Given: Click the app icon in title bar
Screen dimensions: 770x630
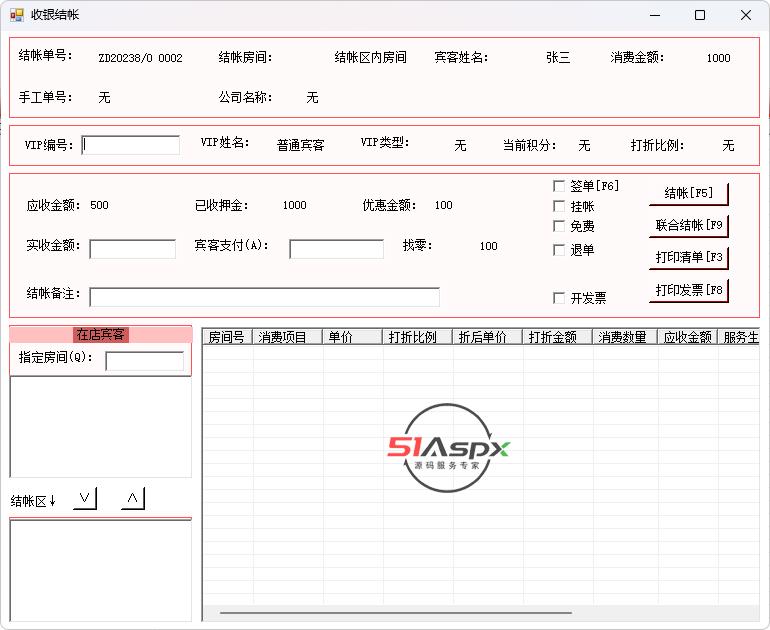Looking at the screenshot, I should tap(17, 15).
